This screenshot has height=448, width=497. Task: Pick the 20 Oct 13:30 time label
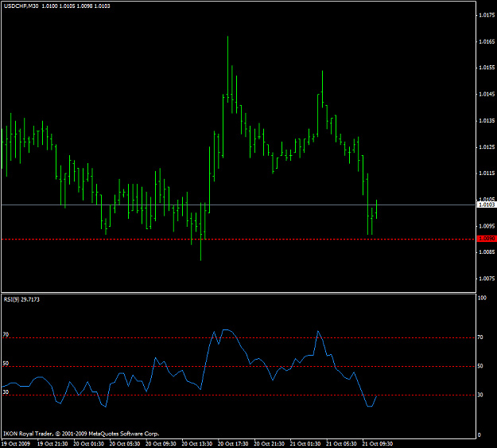tap(197, 443)
